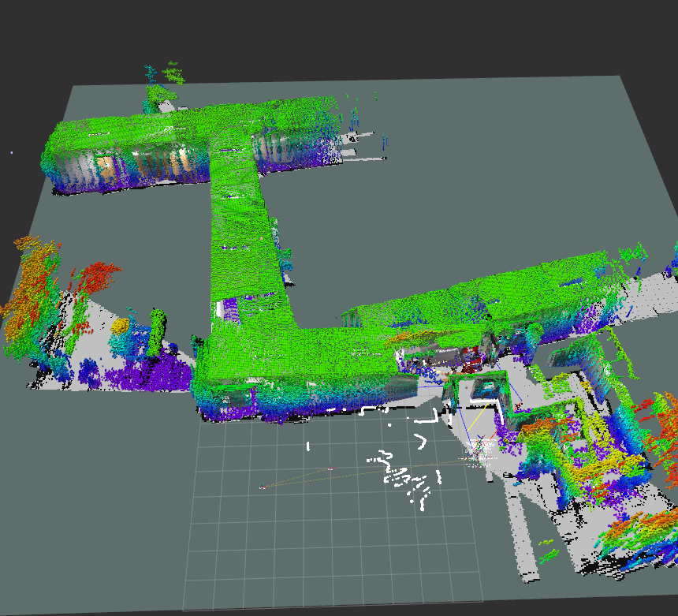The height and width of the screenshot is (616, 678).
Task: Click the TF axes marker at the far-left end of the yellow line
Action: point(263,487)
